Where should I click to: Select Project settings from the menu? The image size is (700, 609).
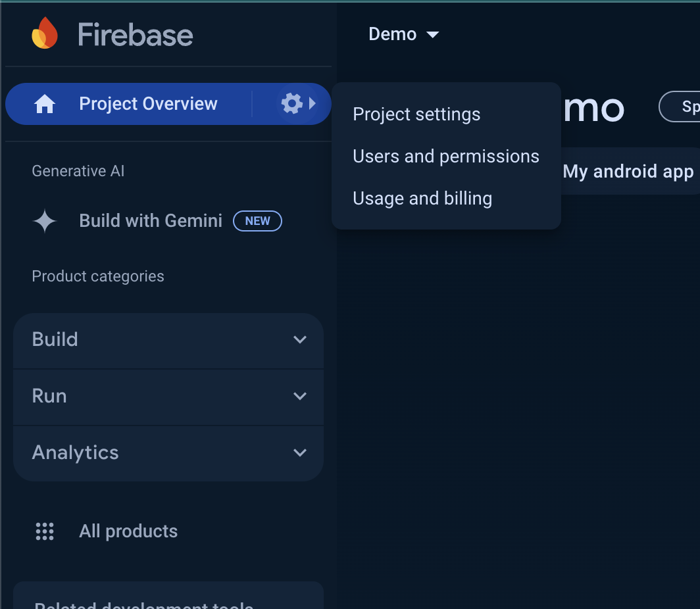click(416, 114)
